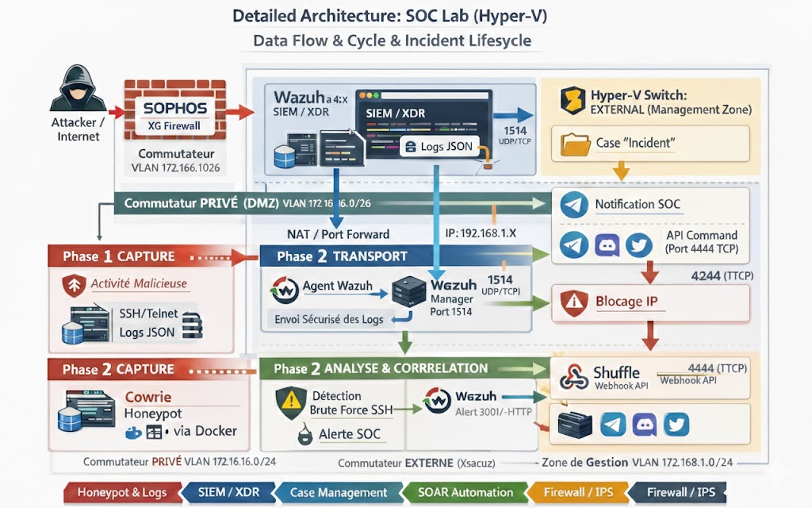The width and height of the screenshot is (812, 508).
Task: Click the Discord icon under API Command
Action: [607, 245]
